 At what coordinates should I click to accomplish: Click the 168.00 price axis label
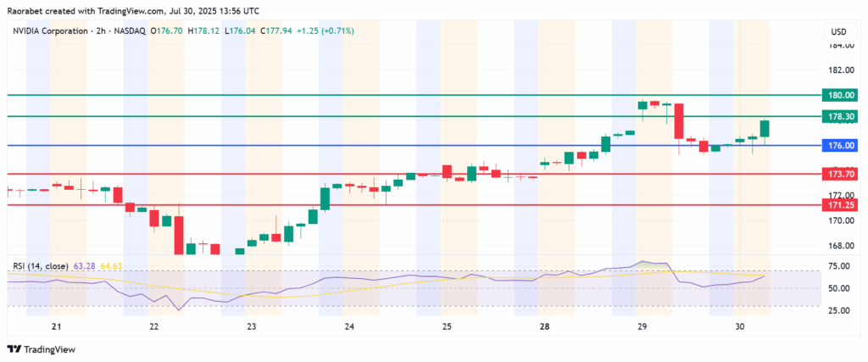[x=840, y=246]
